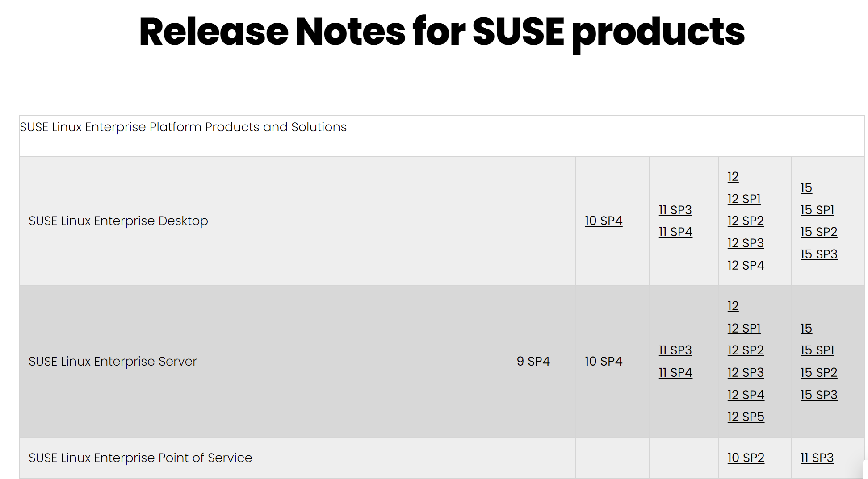View Server version 12 release notes

[x=733, y=306]
